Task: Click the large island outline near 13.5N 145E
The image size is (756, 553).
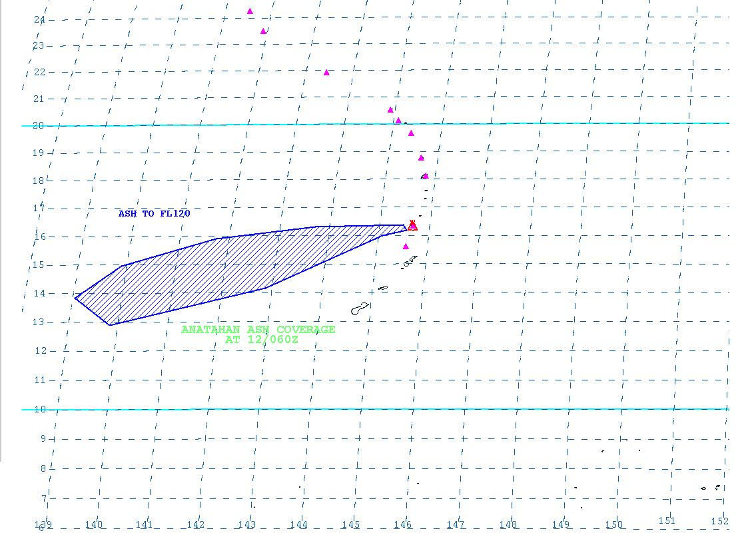Action: pyautogui.click(x=360, y=308)
